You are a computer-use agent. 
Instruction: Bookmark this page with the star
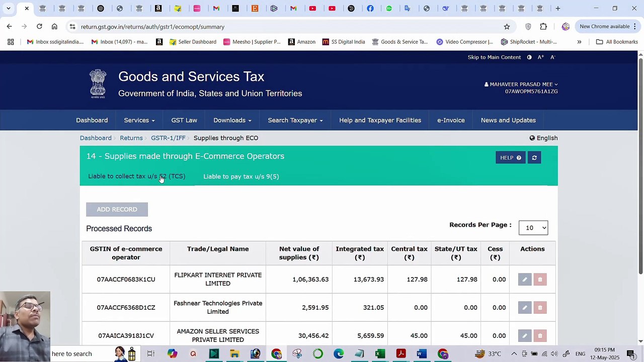(x=507, y=27)
